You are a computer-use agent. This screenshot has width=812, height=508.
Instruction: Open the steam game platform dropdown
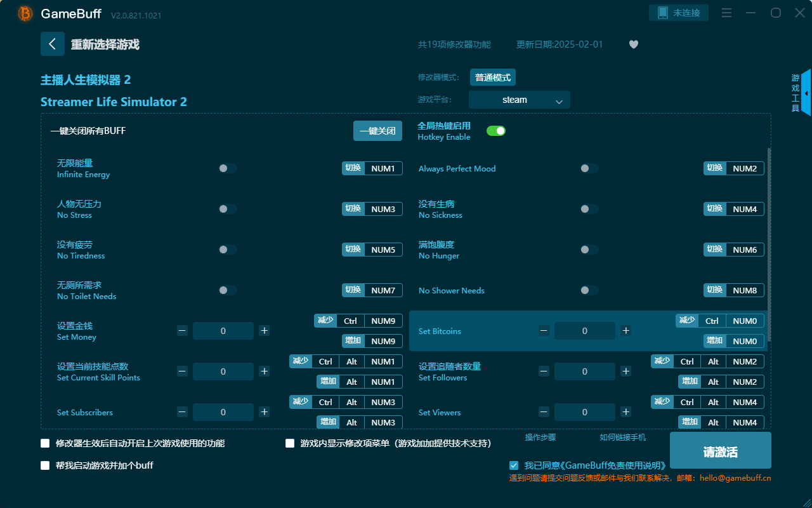tap(519, 100)
